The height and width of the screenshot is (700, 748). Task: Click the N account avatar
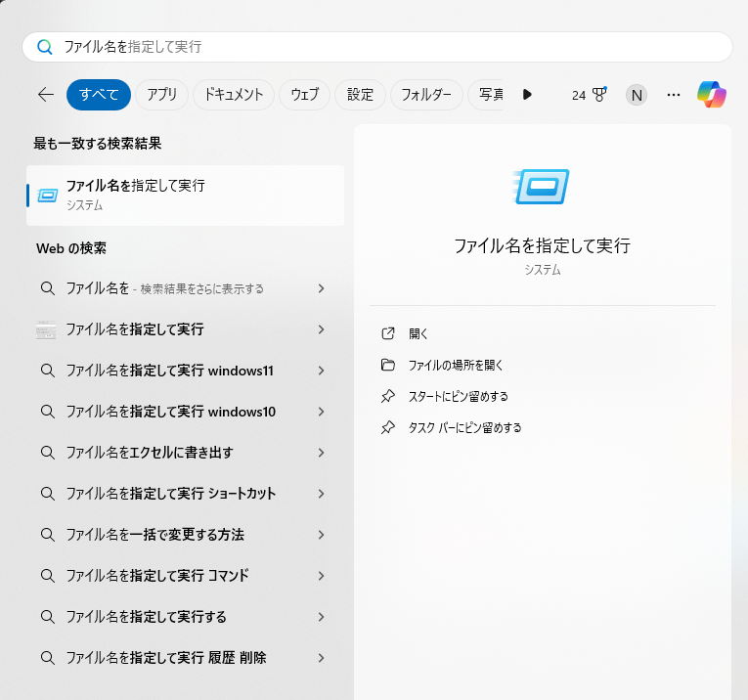(x=637, y=95)
